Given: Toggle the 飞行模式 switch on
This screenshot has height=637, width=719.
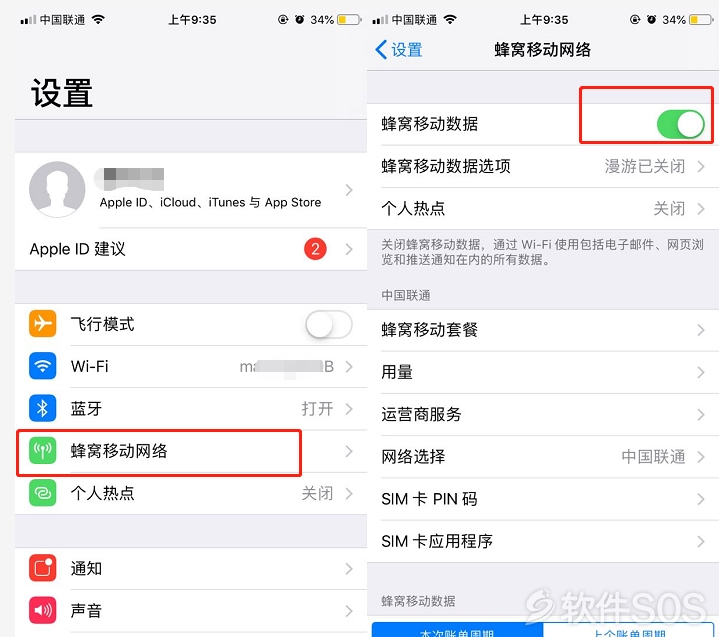Looking at the screenshot, I should coord(329,325).
